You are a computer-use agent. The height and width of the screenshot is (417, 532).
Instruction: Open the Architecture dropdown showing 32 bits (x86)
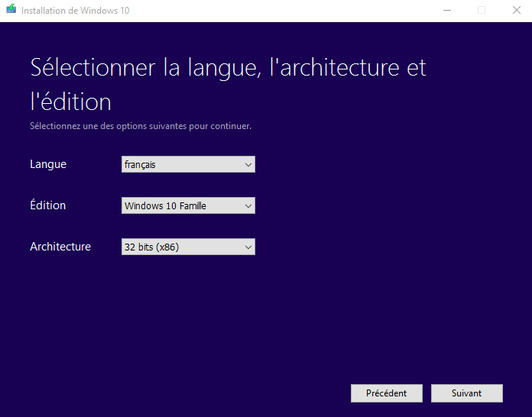click(x=188, y=247)
